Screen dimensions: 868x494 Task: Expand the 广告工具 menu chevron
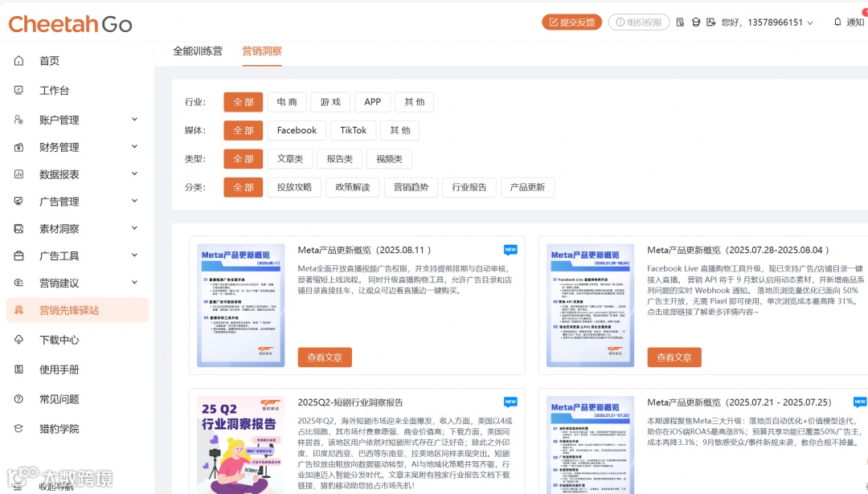(x=134, y=255)
